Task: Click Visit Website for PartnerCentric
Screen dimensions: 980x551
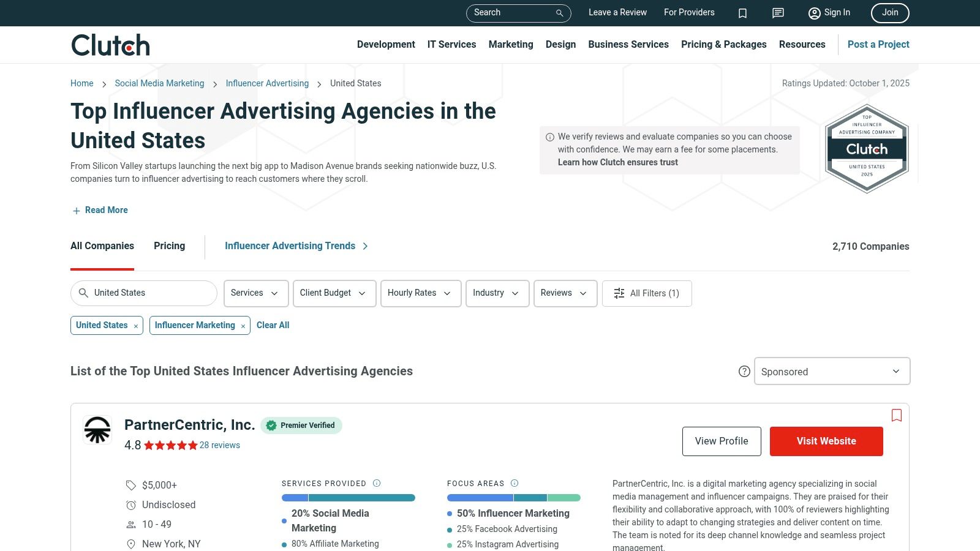Action: (826, 441)
